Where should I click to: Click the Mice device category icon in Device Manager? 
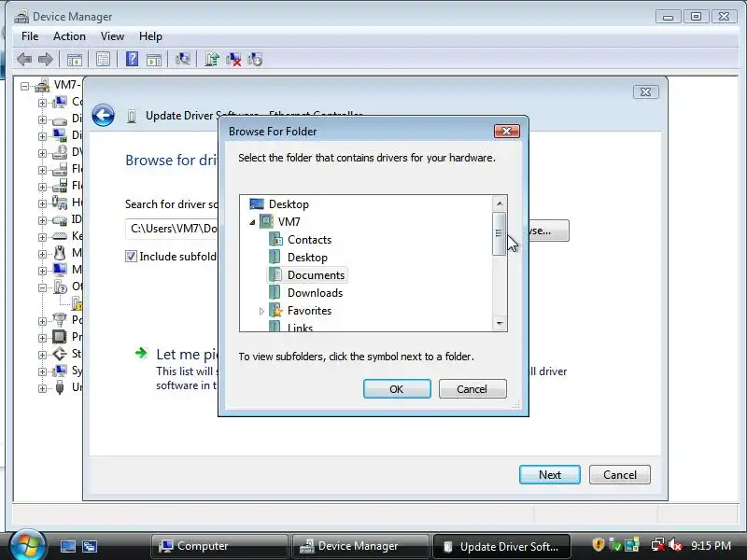coord(60,252)
